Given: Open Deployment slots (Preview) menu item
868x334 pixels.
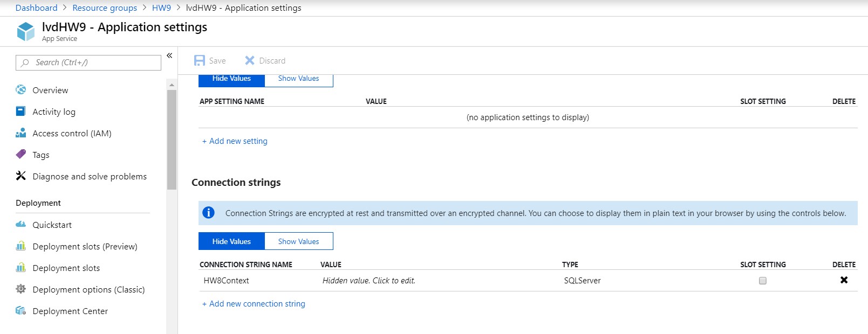Looking at the screenshot, I should (x=85, y=246).
